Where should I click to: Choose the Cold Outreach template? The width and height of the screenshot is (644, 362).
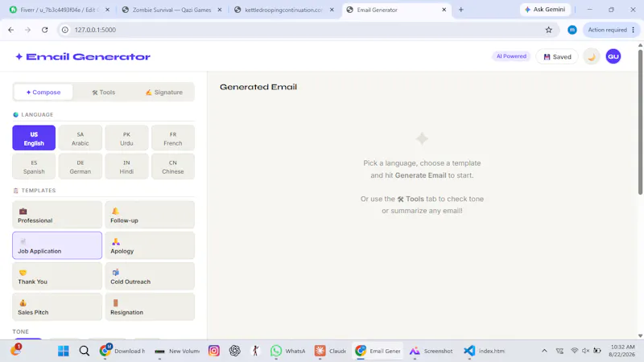click(x=150, y=276)
